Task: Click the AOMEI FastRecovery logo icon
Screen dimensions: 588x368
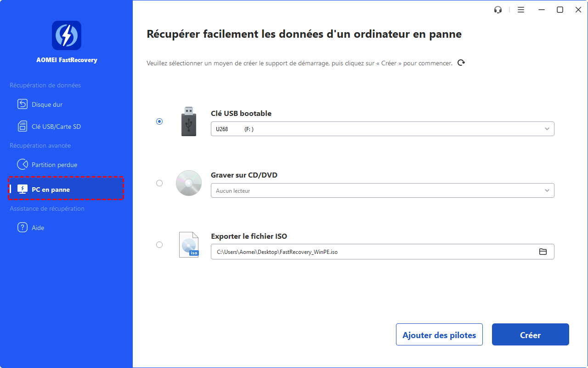Action: 67,35
